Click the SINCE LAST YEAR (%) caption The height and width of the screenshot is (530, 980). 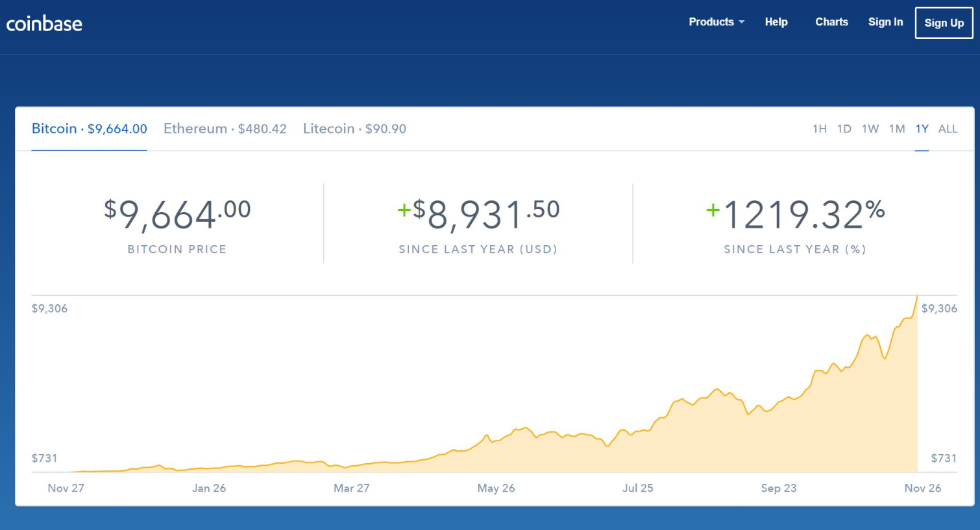795,249
